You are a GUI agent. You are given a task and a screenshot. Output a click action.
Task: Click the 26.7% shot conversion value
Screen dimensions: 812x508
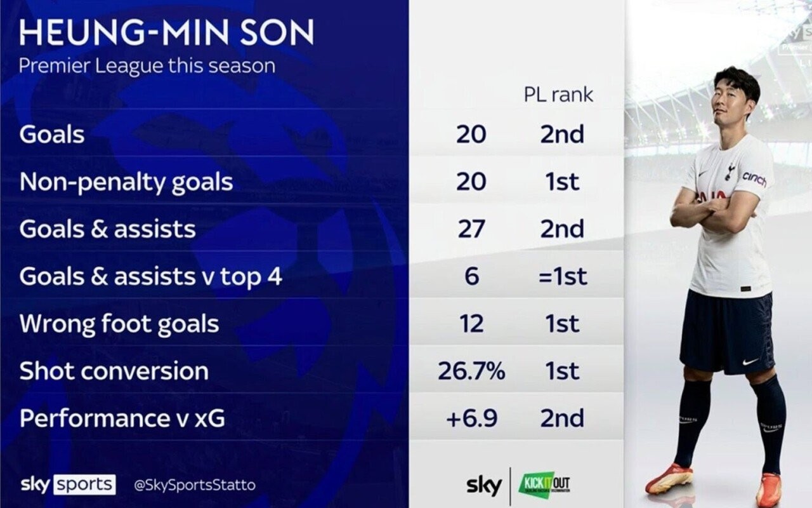471,371
